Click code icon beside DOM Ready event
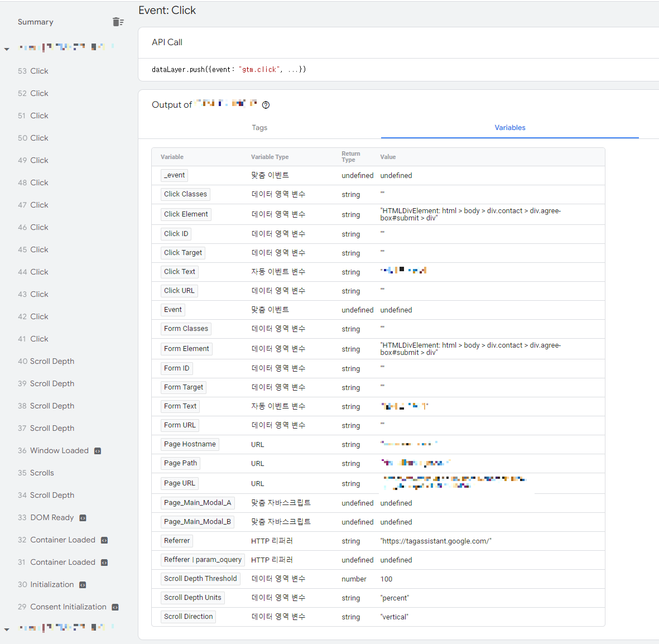This screenshot has width=659, height=644. click(83, 518)
